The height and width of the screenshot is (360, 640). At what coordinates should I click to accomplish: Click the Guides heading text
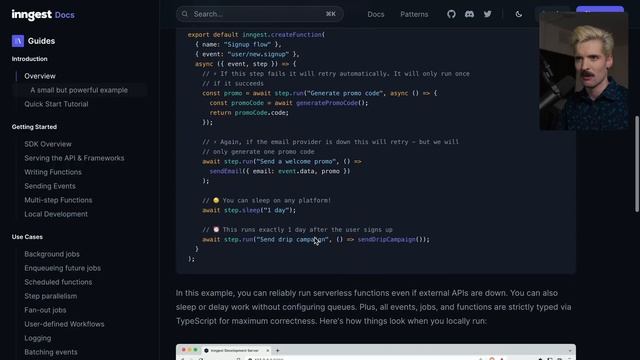pyautogui.click(x=41, y=41)
